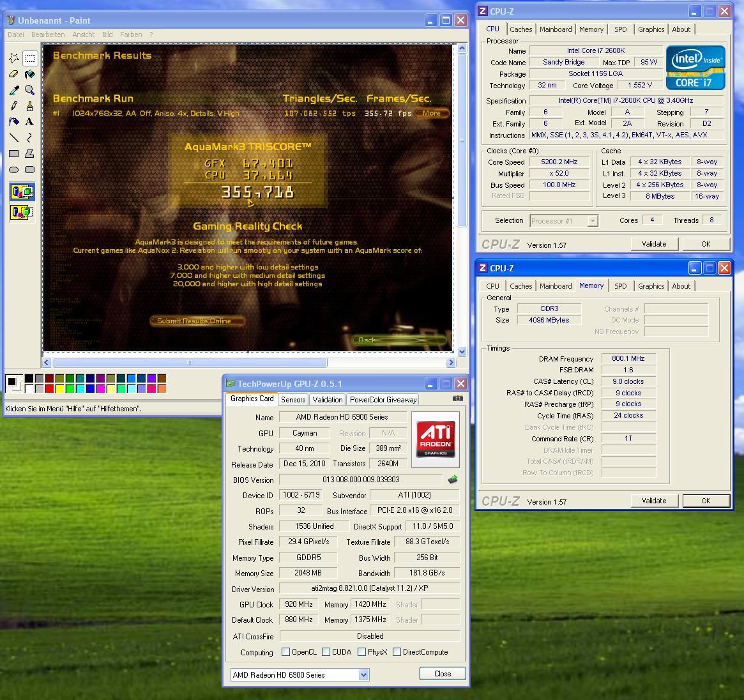Click the Paint horizontal scrollbar thumb

point(189,363)
